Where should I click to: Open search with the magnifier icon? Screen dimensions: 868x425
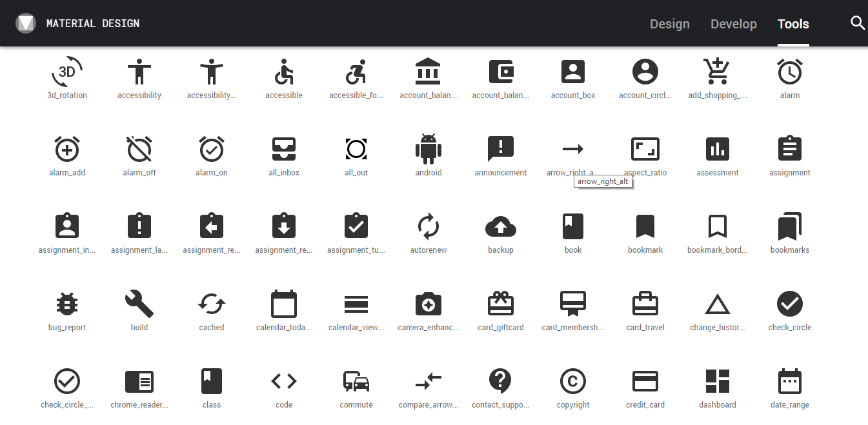click(x=858, y=23)
